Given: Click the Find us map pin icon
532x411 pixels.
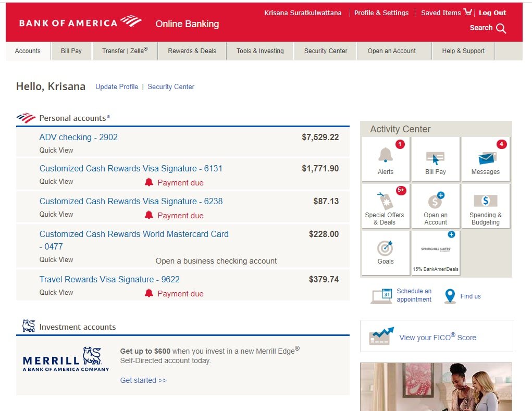Looking at the screenshot, I should (450, 296).
